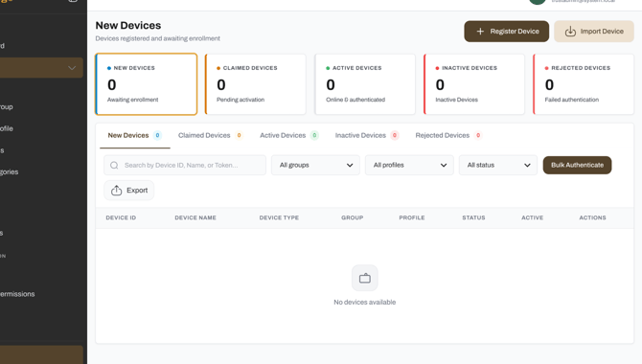Click the ACTIVE column header
The height and width of the screenshot is (364, 642).
(x=532, y=217)
